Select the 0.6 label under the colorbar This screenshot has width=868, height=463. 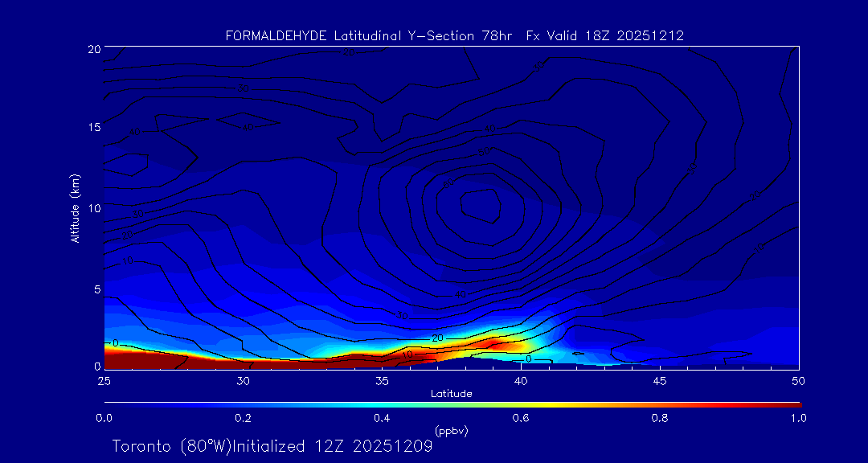coord(521,418)
